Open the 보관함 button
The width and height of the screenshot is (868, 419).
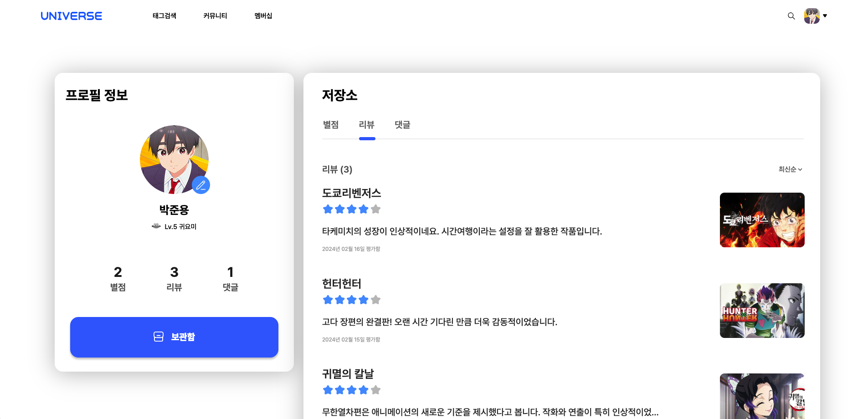[x=174, y=337]
